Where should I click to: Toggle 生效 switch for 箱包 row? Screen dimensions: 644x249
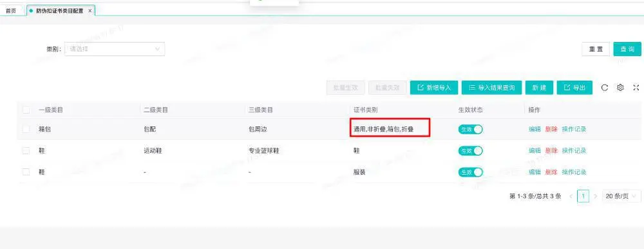pos(471,129)
